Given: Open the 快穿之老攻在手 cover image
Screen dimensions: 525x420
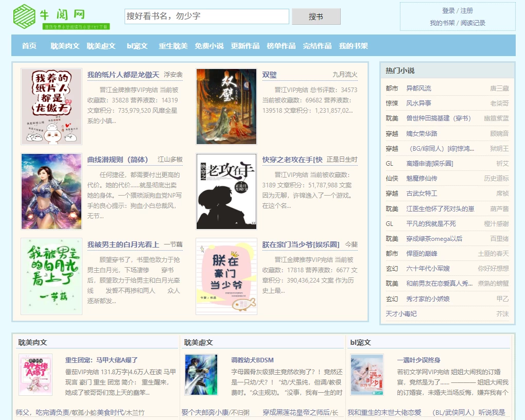Looking at the screenshot, I should [x=226, y=191].
